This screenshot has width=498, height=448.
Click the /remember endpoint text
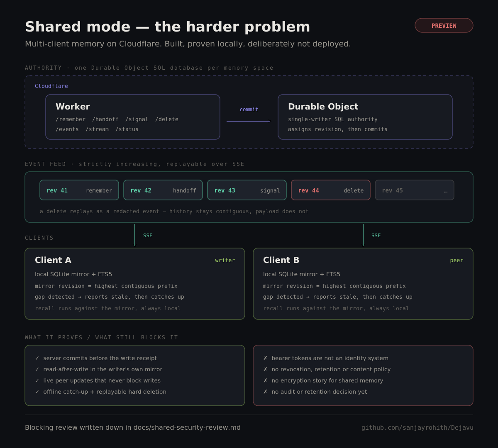click(71, 119)
